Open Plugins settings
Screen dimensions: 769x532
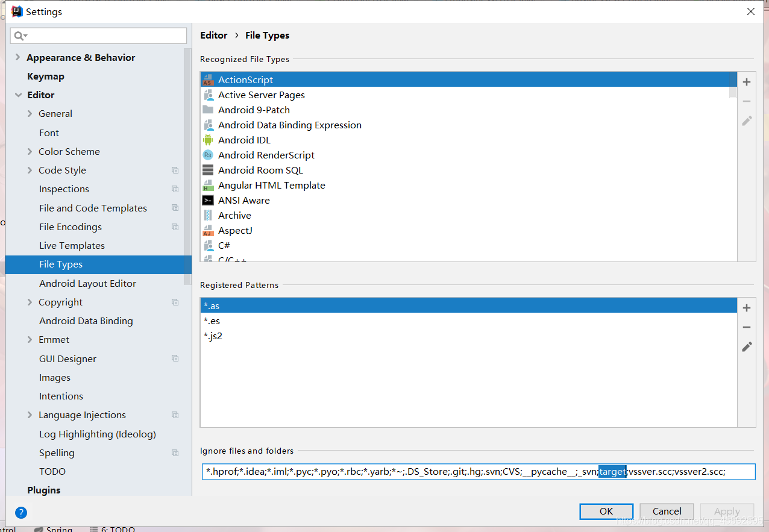click(x=43, y=490)
